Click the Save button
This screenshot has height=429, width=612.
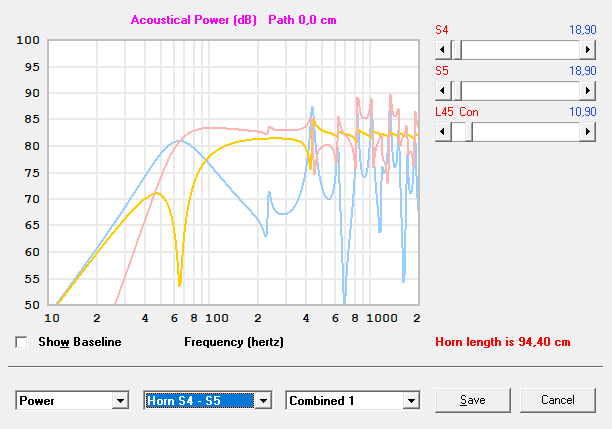tap(473, 400)
